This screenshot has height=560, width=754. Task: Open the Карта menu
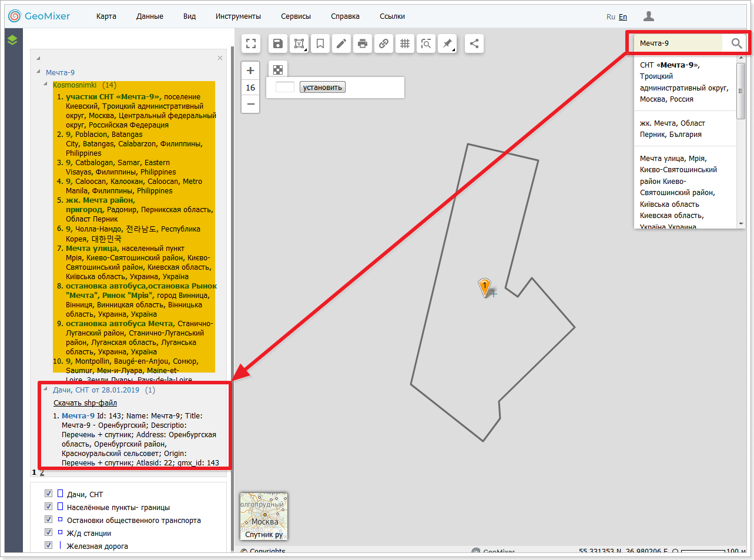[x=106, y=16]
